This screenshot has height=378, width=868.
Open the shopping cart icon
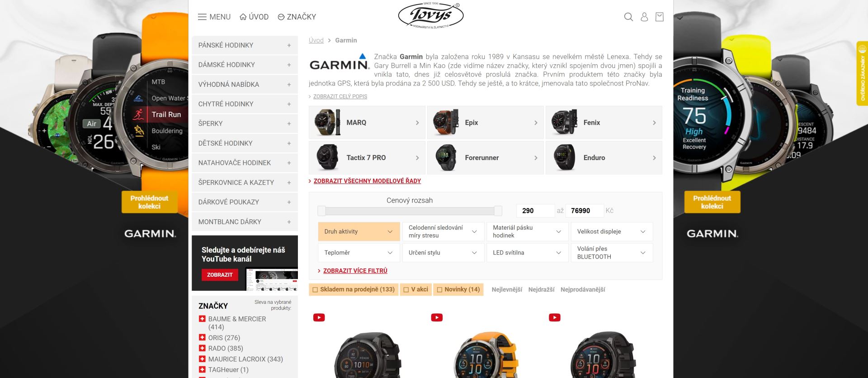click(x=660, y=17)
